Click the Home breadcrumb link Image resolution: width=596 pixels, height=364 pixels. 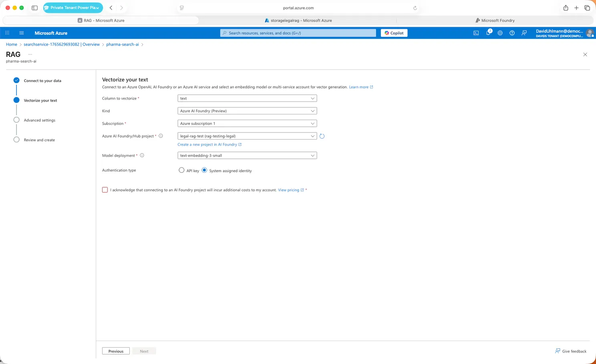12,44
